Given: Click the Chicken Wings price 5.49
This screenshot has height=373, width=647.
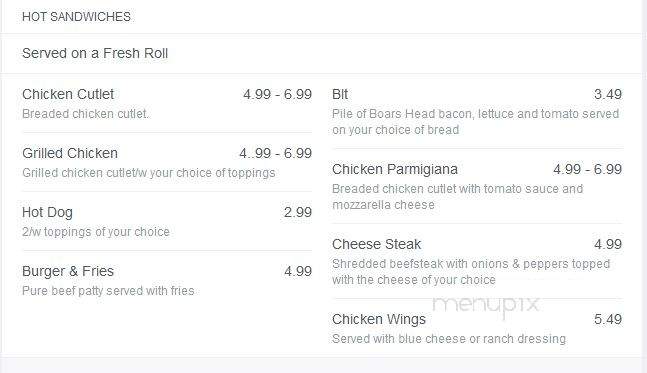Looking at the screenshot, I should [x=608, y=320].
